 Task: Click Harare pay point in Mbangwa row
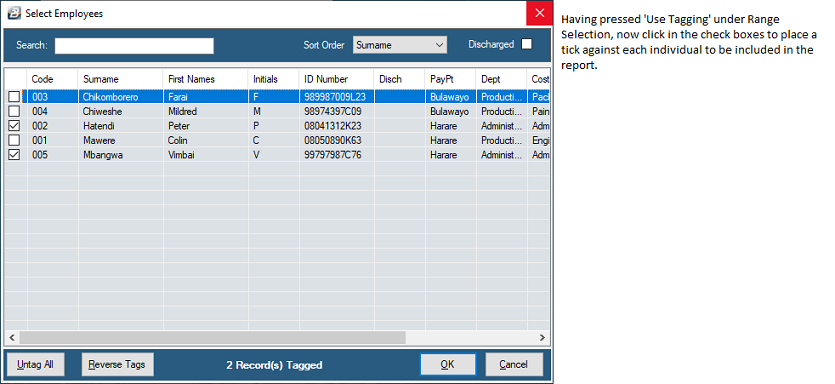[x=443, y=154]
